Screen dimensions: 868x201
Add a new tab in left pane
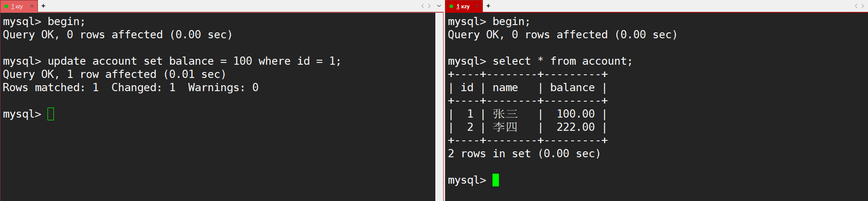pyautogui.click(x=43, y=6)
